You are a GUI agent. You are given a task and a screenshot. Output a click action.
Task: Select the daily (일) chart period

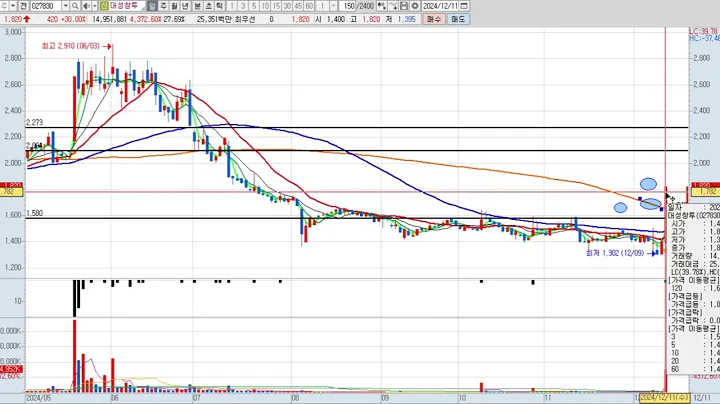point(152,6)
